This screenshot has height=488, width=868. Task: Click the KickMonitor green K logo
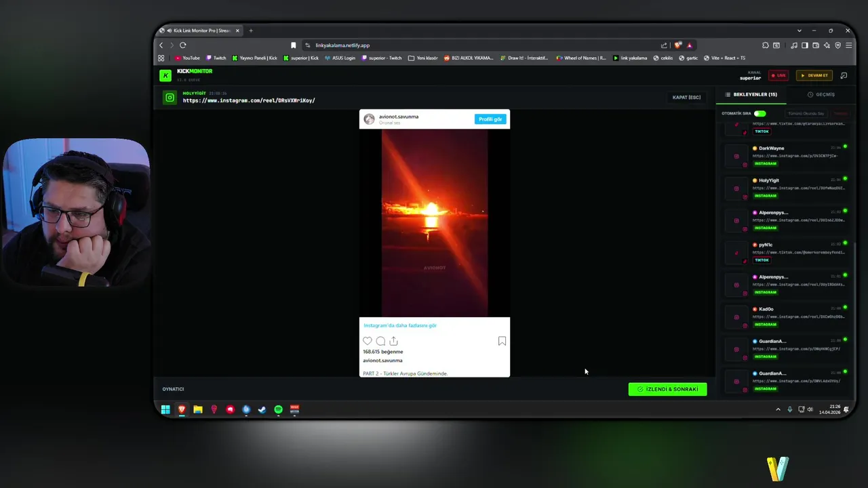point(165,75)
